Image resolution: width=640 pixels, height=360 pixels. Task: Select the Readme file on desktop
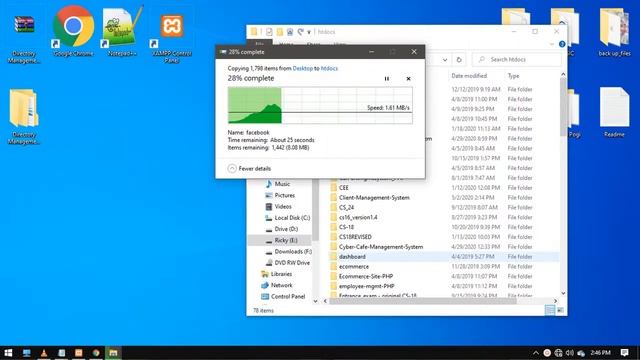(614, 112)
